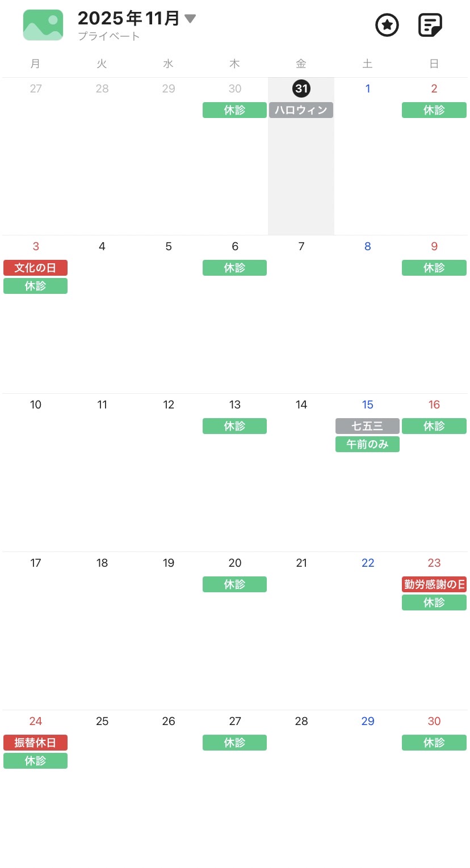
Task: Open the 勤労感謝の日 holiday label
Action: point(434,584)
